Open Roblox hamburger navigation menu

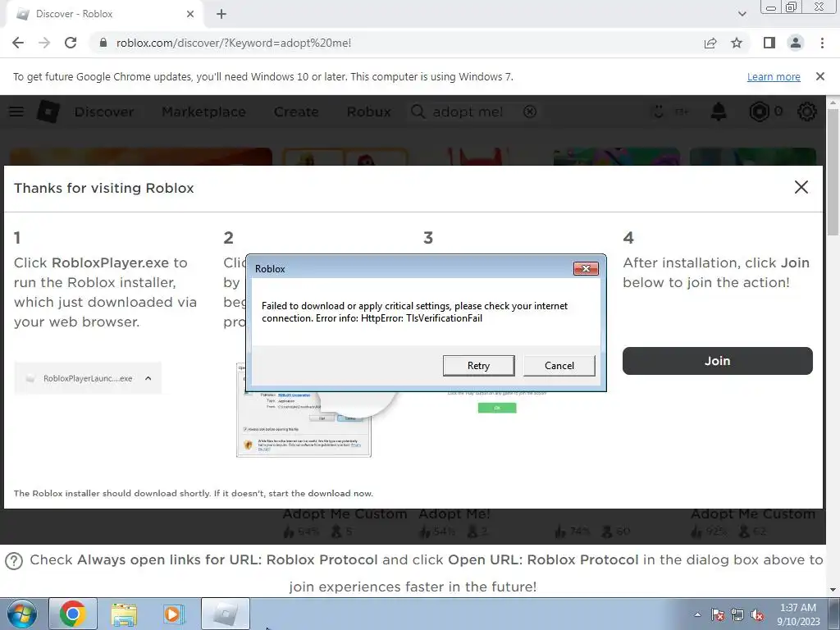click(x=16, y=112)
